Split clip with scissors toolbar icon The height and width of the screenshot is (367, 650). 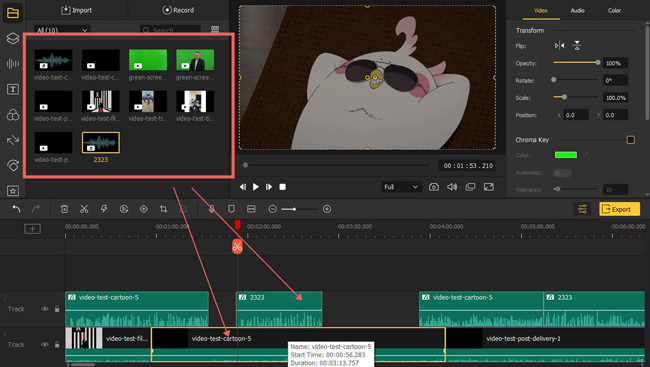(x=84, y=209)
